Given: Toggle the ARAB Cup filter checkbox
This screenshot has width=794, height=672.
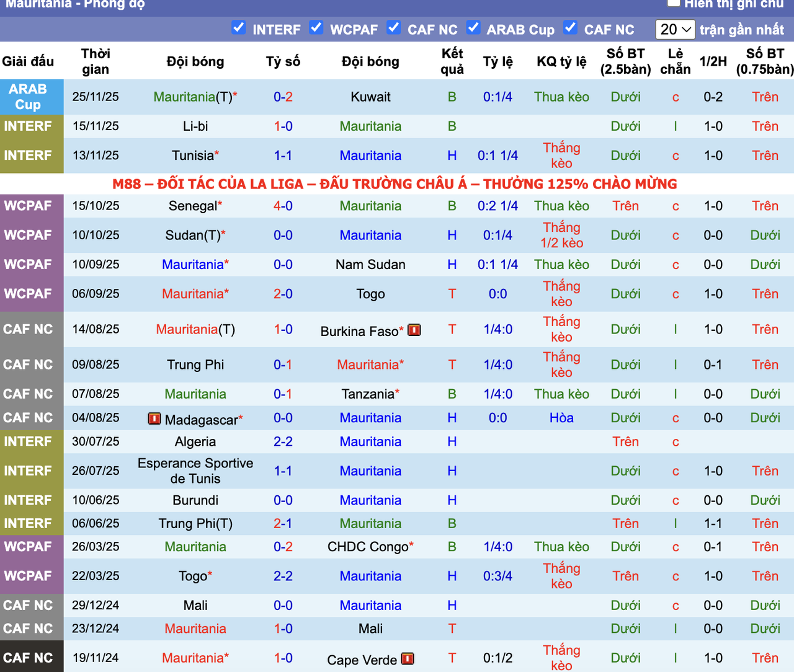Looking at the screenshot, I should (x=473, y=28).
